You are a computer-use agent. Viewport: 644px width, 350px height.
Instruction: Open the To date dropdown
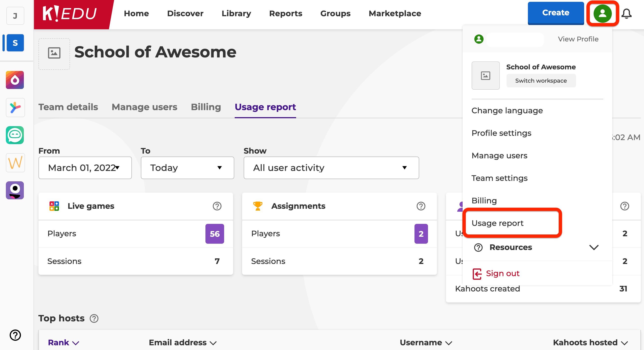[x=187, y=168]
